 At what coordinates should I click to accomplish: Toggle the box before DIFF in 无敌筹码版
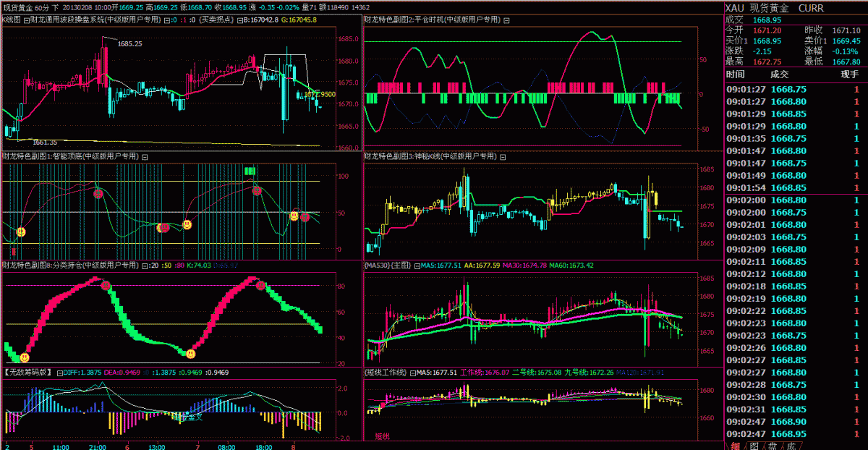59,373
